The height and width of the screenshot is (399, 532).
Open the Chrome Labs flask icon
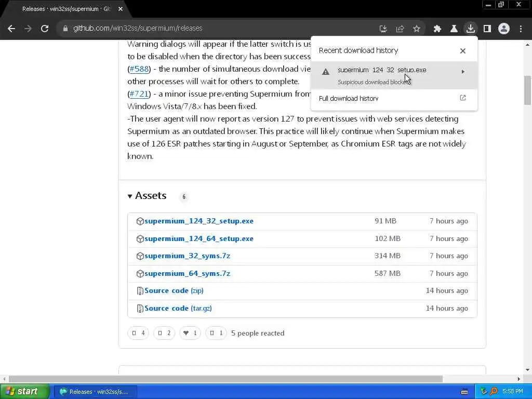pyautogui.click(x=454, y=29)
